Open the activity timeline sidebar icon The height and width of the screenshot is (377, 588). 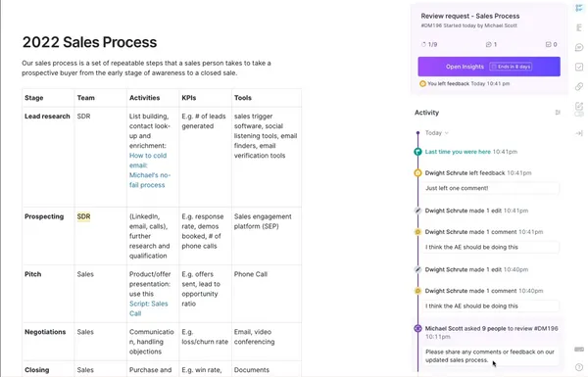(x=579, y=8)
